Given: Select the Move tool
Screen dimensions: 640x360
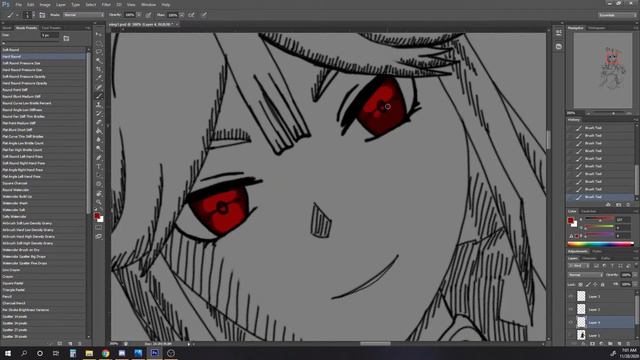Looking at the screenshot, I should pyautogui.click(x=99, y=34).
